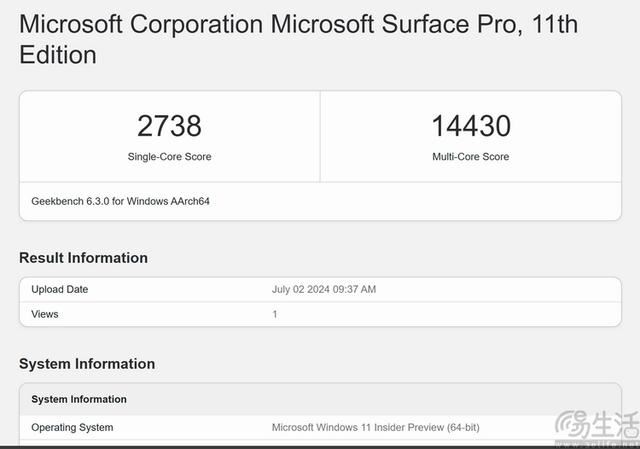This screenshot has width=640, height=449.
Task: Click the 2738 single-core score number
Action: pyautogui.click(x=169, y=125)
